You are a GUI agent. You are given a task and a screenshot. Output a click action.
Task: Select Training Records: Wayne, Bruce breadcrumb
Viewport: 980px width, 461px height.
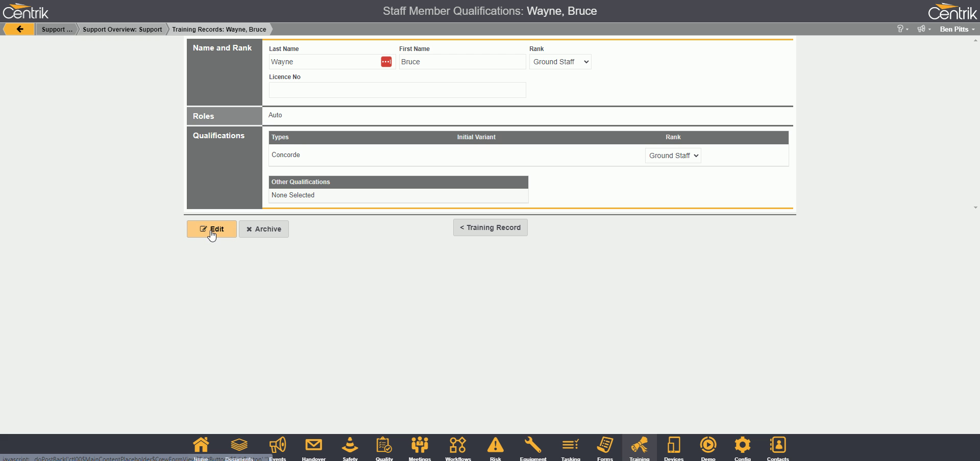(x=218, y=29)
